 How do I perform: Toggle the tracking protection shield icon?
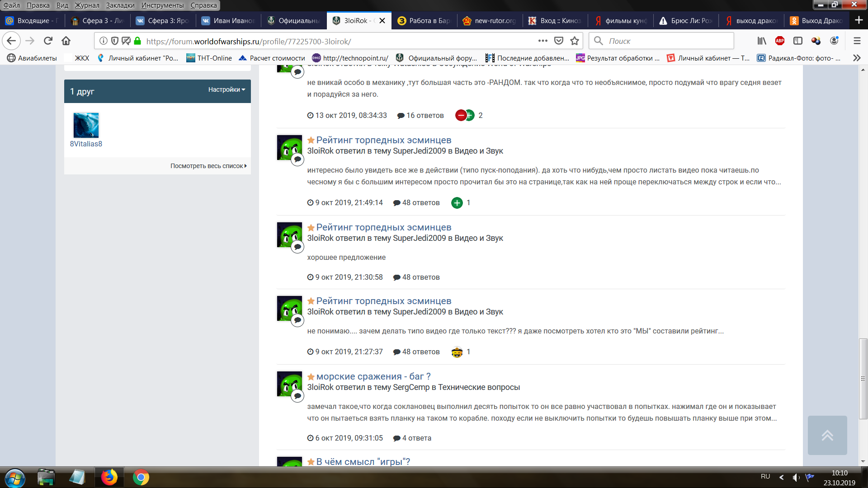pos(115,41)
